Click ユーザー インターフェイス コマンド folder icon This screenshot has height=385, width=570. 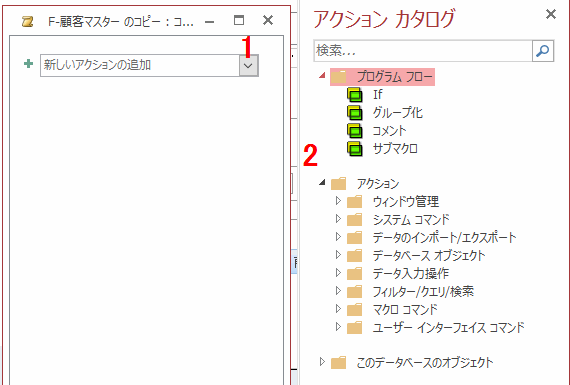(x=354, y=328)
